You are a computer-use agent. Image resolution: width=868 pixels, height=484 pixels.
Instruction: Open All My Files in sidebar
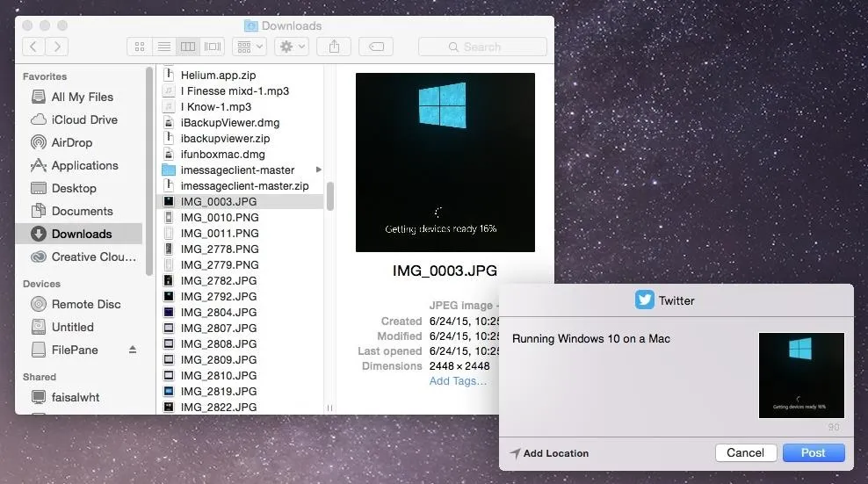[x=79, y=97]
